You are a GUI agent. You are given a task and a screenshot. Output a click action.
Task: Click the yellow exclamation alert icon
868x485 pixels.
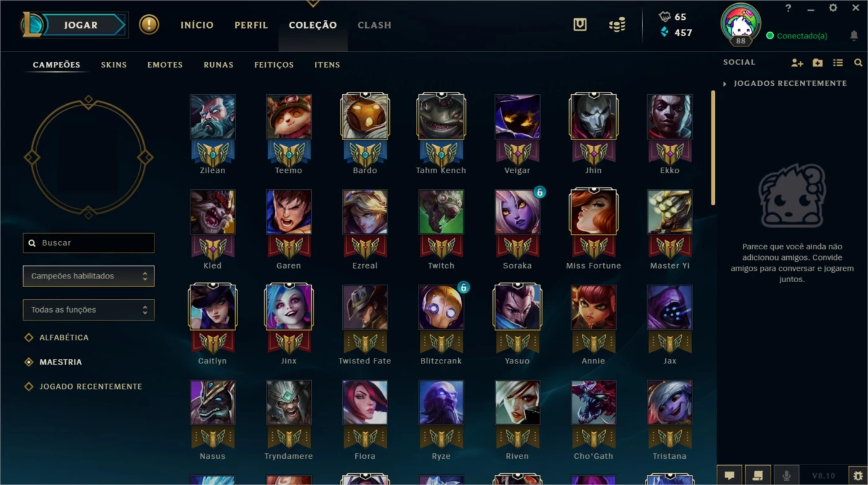click(x=149, y=25)
